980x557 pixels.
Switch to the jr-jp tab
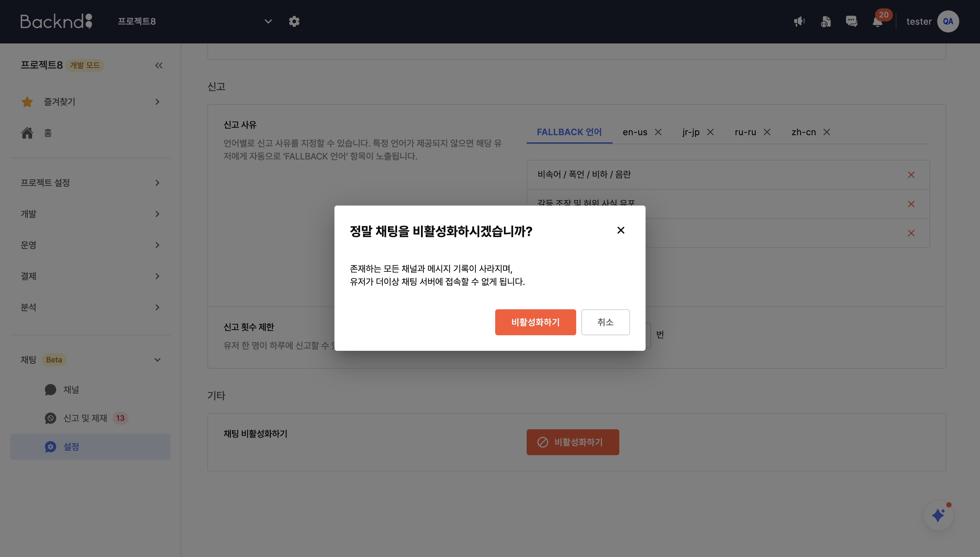pos(691,132)
